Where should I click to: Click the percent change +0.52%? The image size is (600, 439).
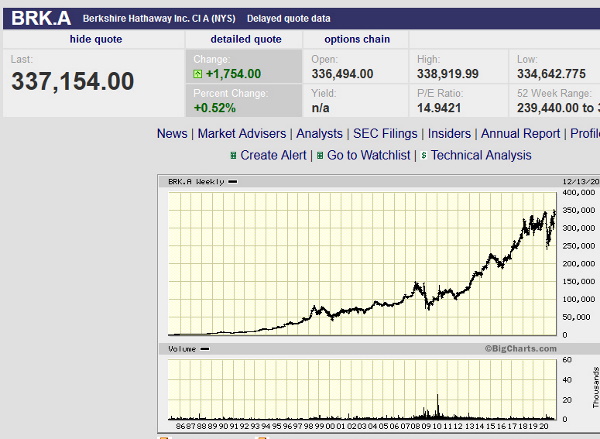pyautogui.click(x=215, y=108)
